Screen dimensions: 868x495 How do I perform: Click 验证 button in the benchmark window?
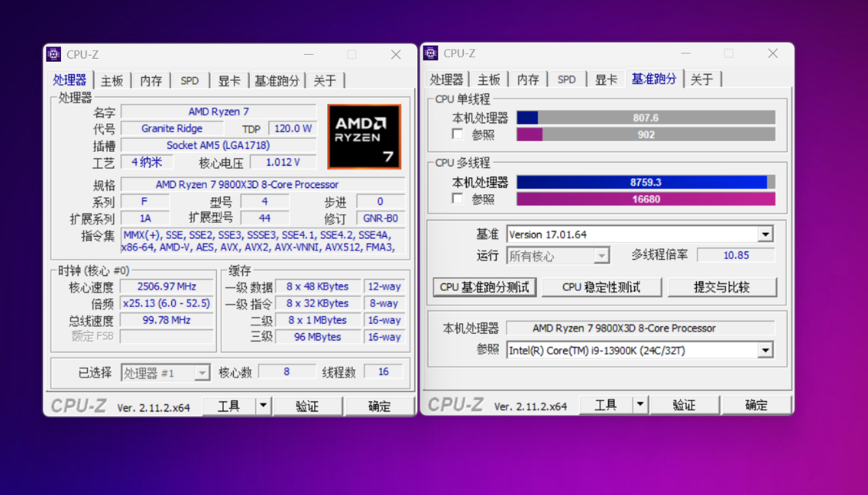[x=684, y=405]
